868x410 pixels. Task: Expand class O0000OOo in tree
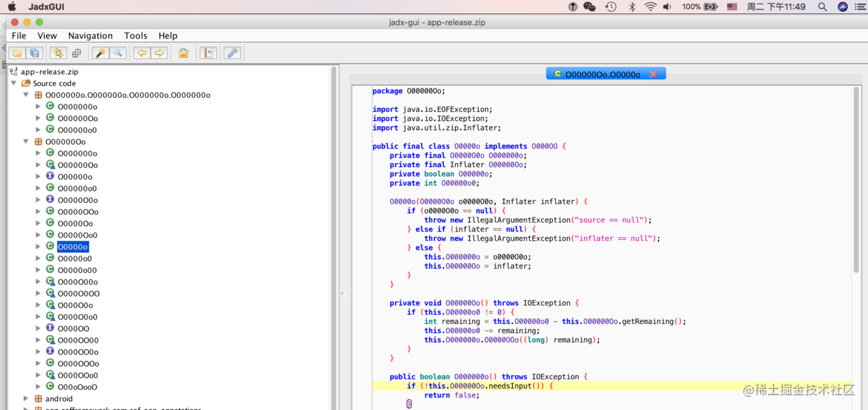[38, 212]
